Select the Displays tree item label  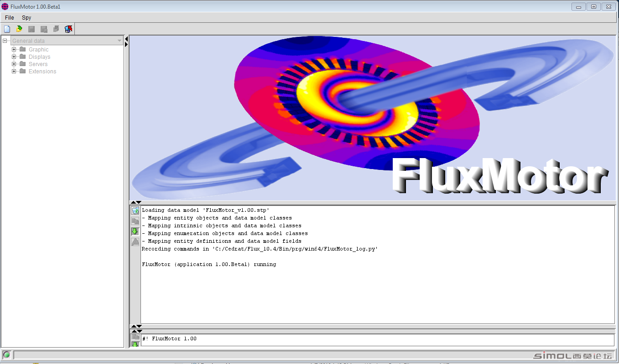(39, 57)
